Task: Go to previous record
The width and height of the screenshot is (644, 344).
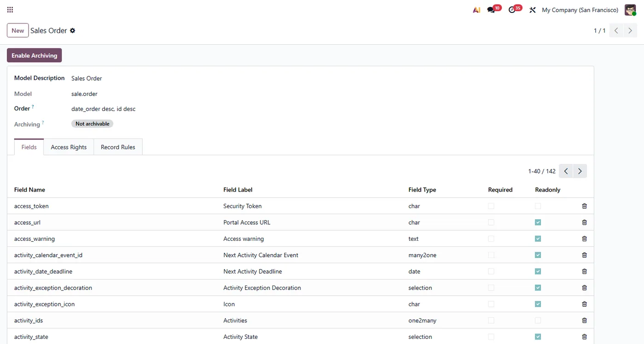Action: (616, 30)
